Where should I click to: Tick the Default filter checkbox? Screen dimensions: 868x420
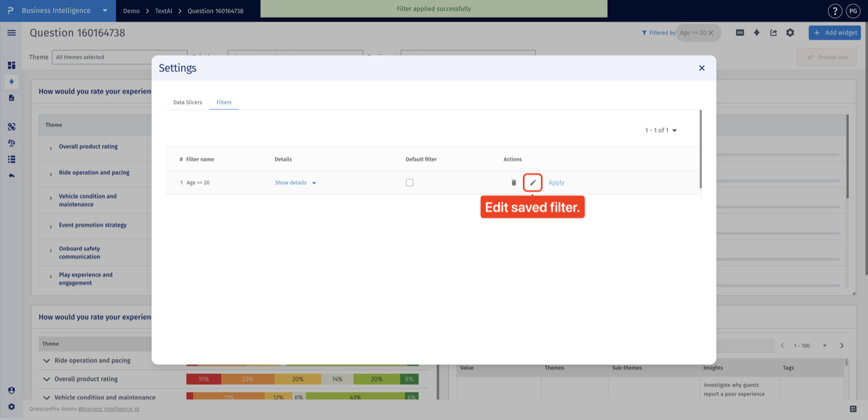(410, 183)
